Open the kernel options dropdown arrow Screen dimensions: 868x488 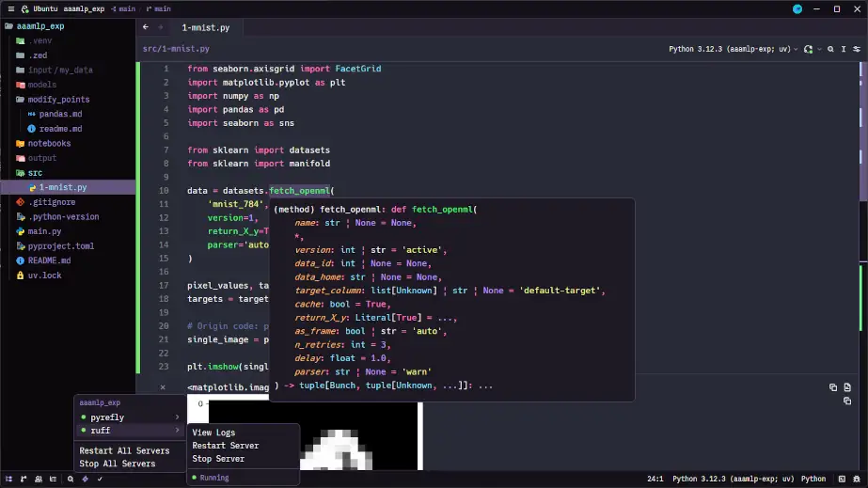pos(820,49)
